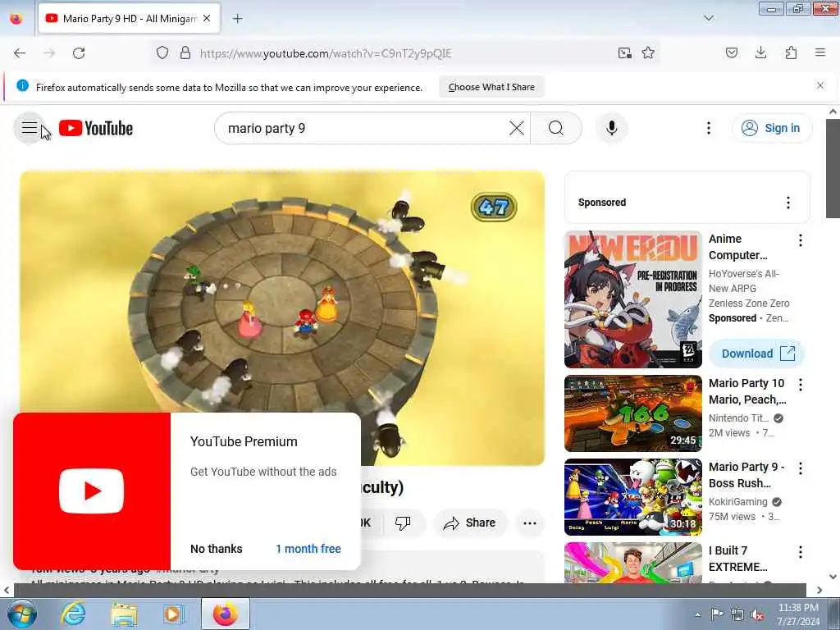
Task: List all tabs with the chevron
Action: coord(708,18)
